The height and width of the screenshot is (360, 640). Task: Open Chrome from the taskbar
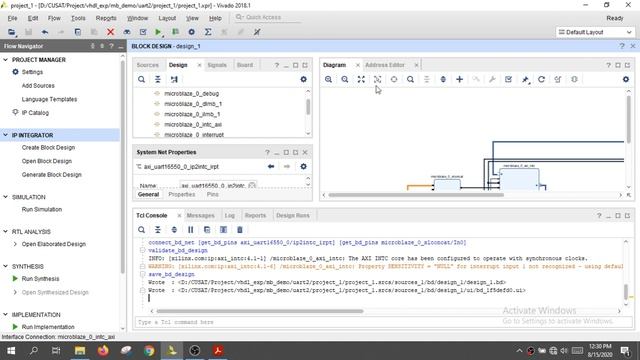tap(149, 351)
